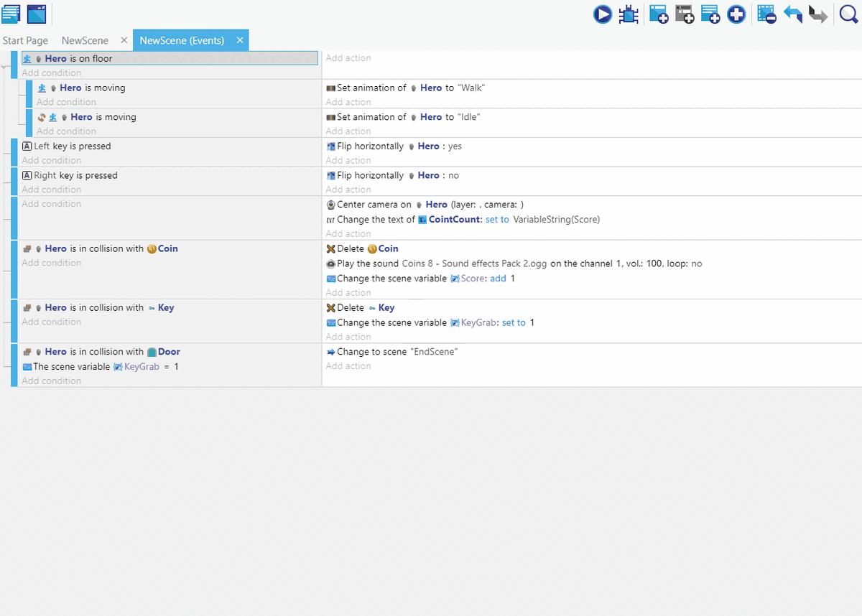Select the 'Set animation of Hero to Walk' action
Screen dimensions: 862x616
tap(405, 88)
